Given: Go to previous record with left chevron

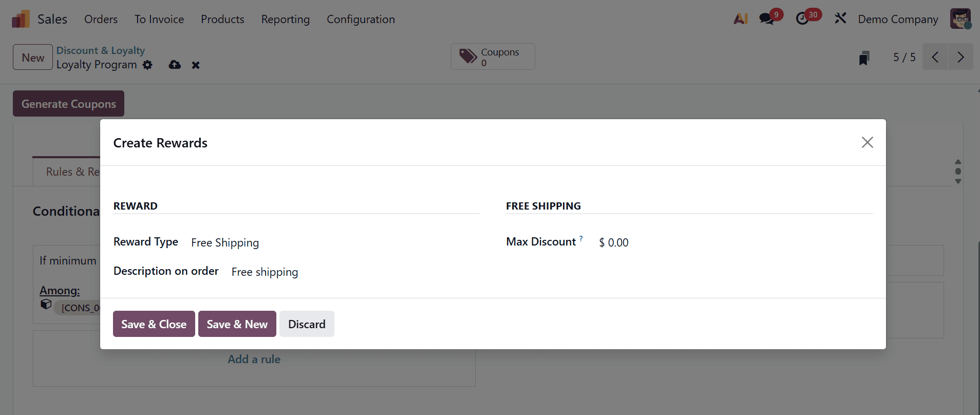Looking at the screenshot, I should tap(935, 57).
